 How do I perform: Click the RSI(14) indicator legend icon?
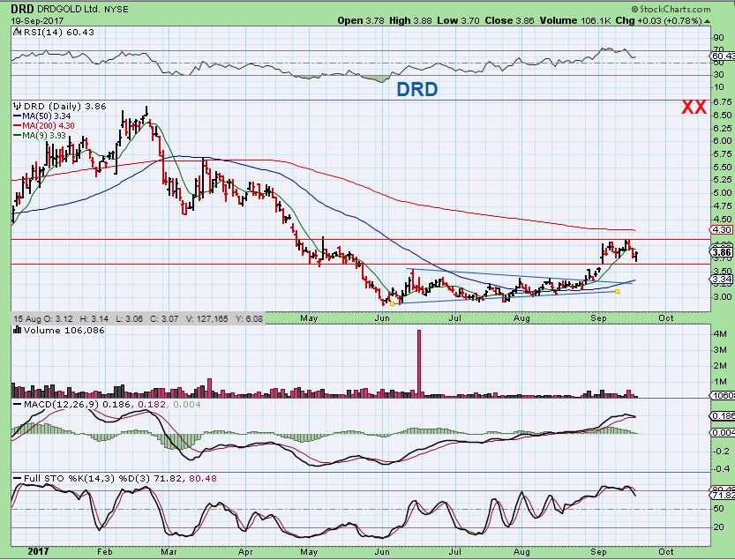tap(17, 33)
